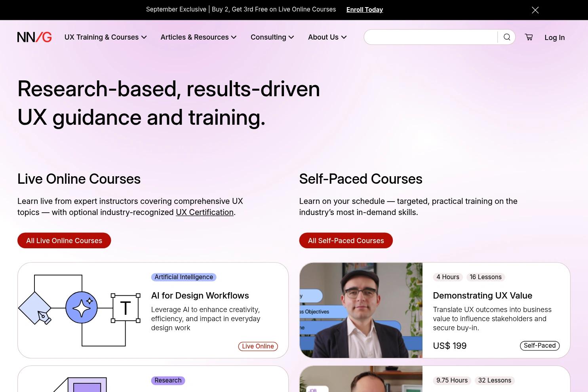Expand the UX Training & Courses menu

pyautogui.click(x=105, y=37)
